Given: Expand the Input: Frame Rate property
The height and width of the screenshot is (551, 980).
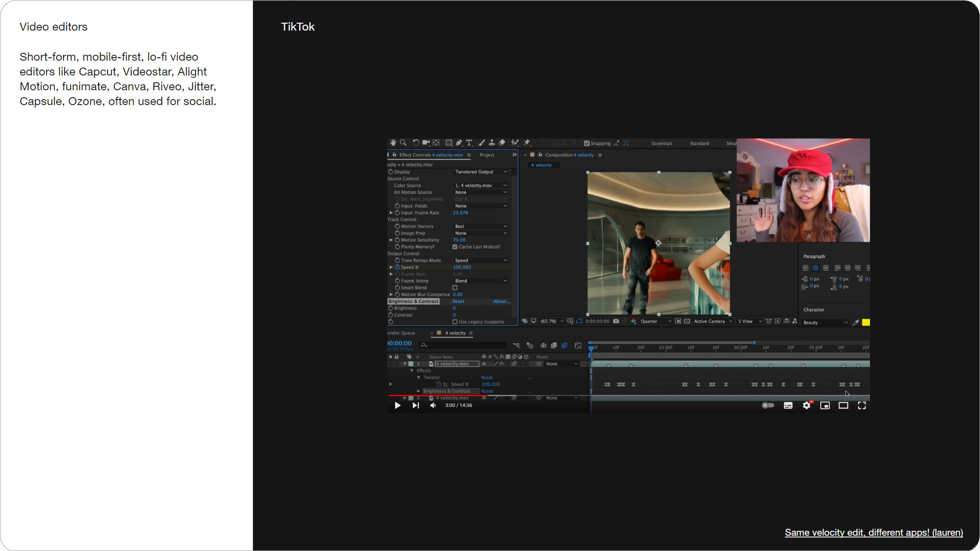Looking at the screenshot, I should pyautogui.click(x=391, y=213).
